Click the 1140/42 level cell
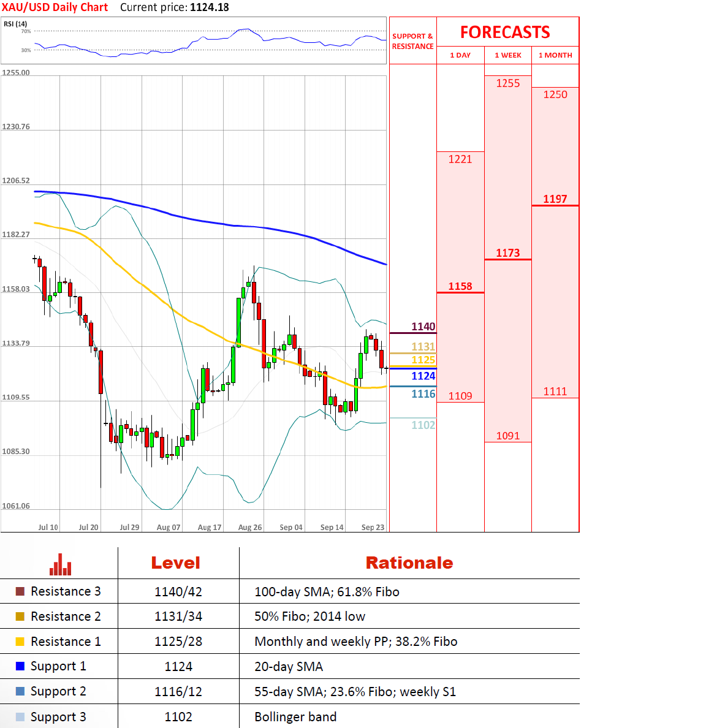The image size is (706, 728). pyautogui.click(x=178, y=592)
